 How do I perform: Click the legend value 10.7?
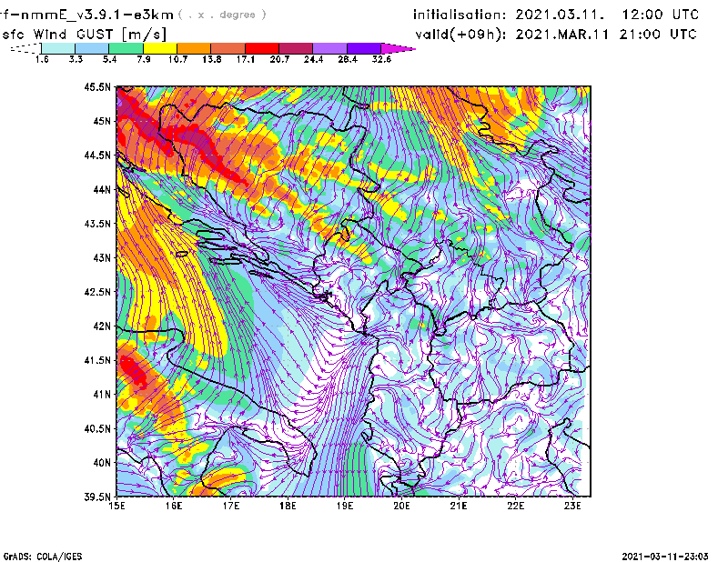coord(177,59)
